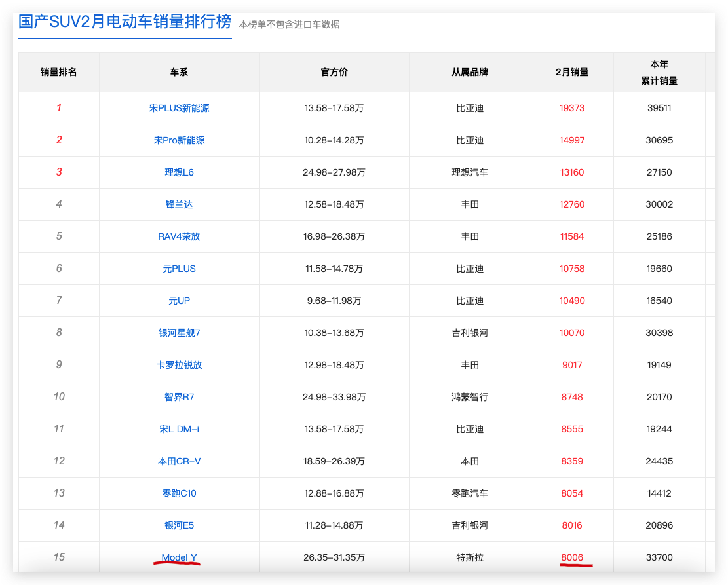Image resolution: width=728 pixels, height=585 pixels.
Task: Open the RAV4荣放 link
Action: [x=179, y=236]
